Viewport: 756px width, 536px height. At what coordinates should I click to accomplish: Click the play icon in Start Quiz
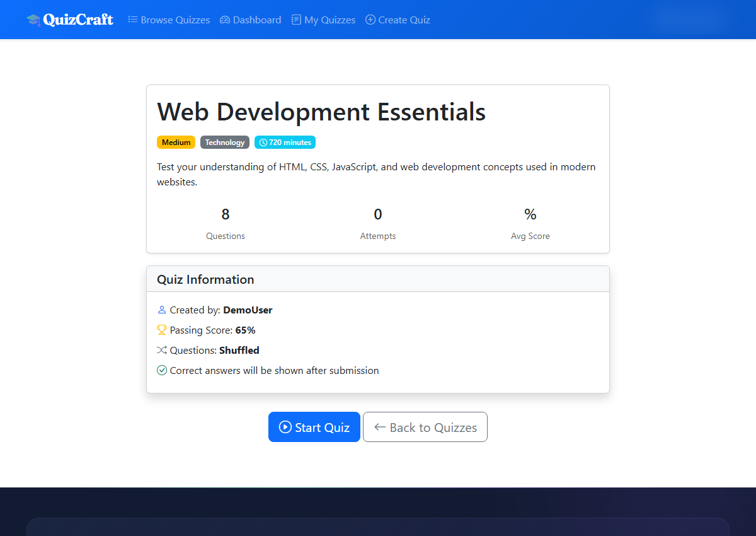(285, 428)
